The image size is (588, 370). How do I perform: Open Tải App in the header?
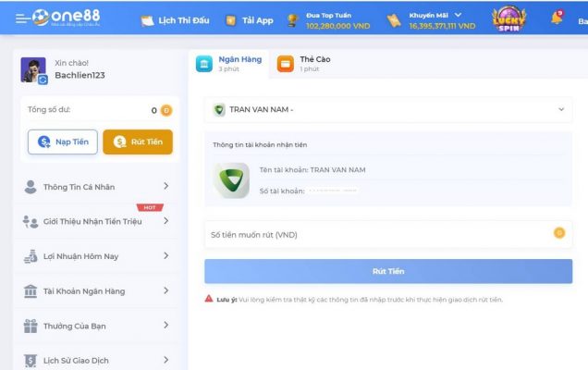pyautogui.click(x=250, y=19)
